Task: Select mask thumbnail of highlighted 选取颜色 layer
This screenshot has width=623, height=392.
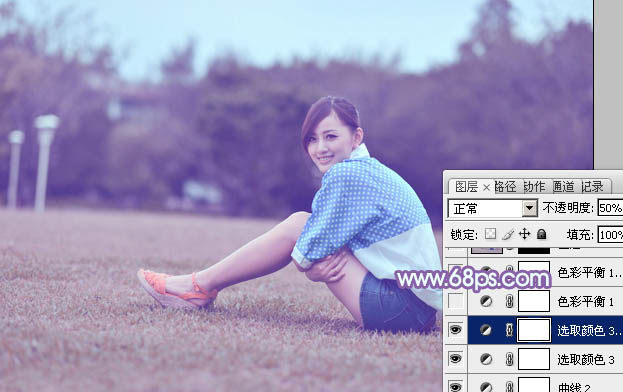Action: tap(534, 330)
